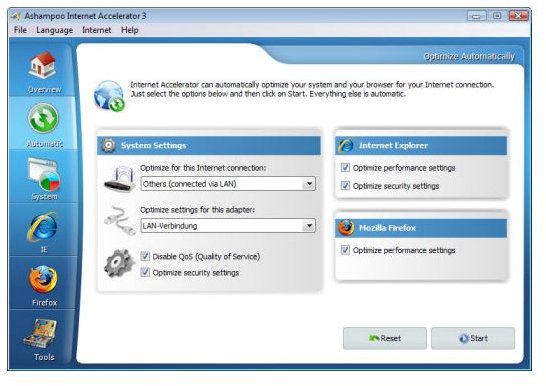Click the Optimize Automatically heading
The height and width of the screenshot is (386, 546).
(469, 56)
